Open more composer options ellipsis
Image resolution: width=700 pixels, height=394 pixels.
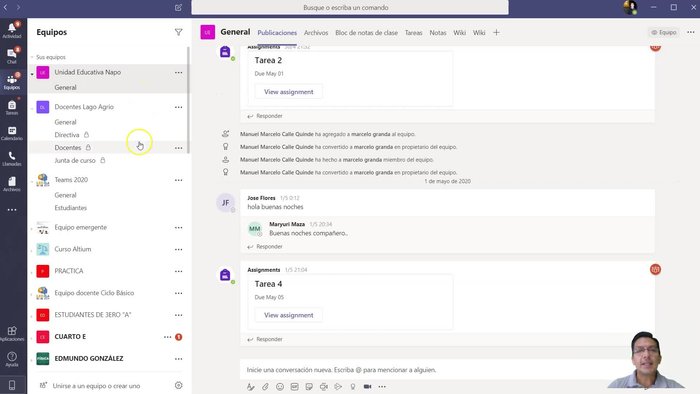[382, 386]
